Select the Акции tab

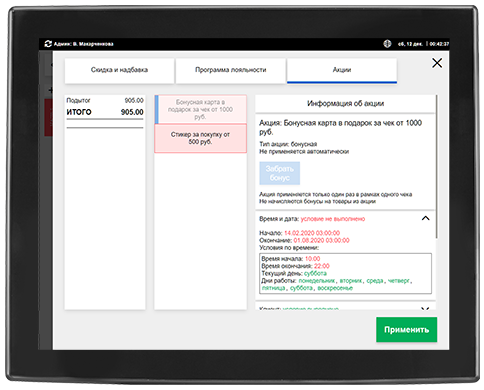[x=342, y=70]
